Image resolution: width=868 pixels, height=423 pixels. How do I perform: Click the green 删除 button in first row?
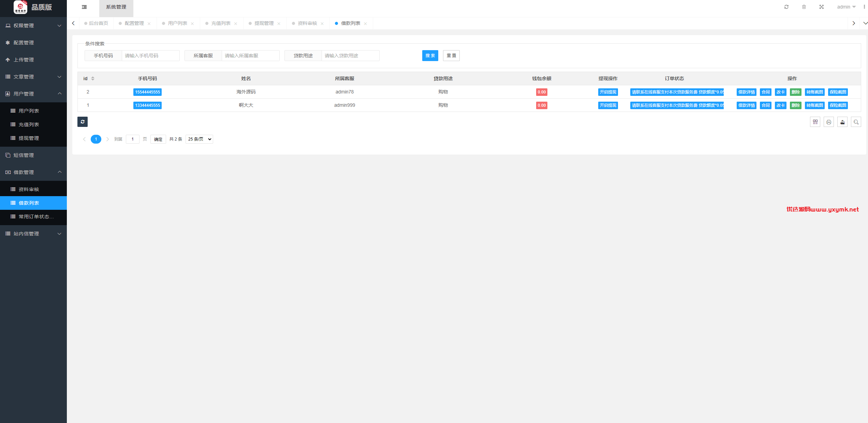pyautogui.click(x=795, y=92)
